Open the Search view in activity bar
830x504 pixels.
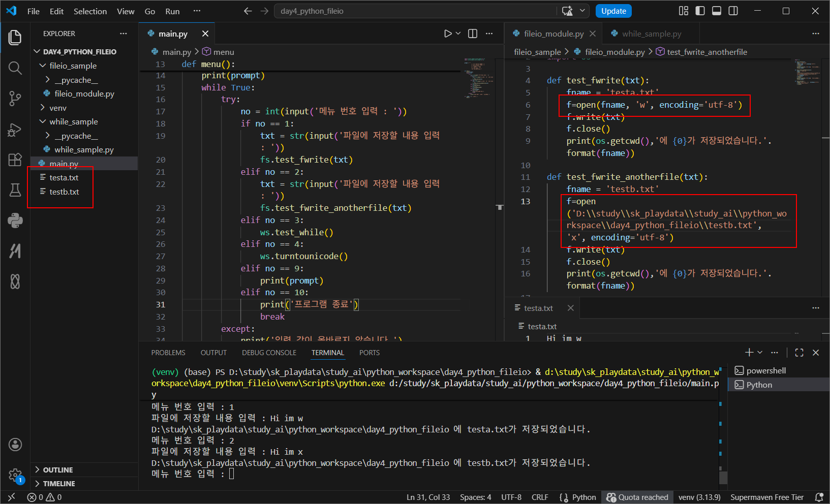[x=15, y=68]
